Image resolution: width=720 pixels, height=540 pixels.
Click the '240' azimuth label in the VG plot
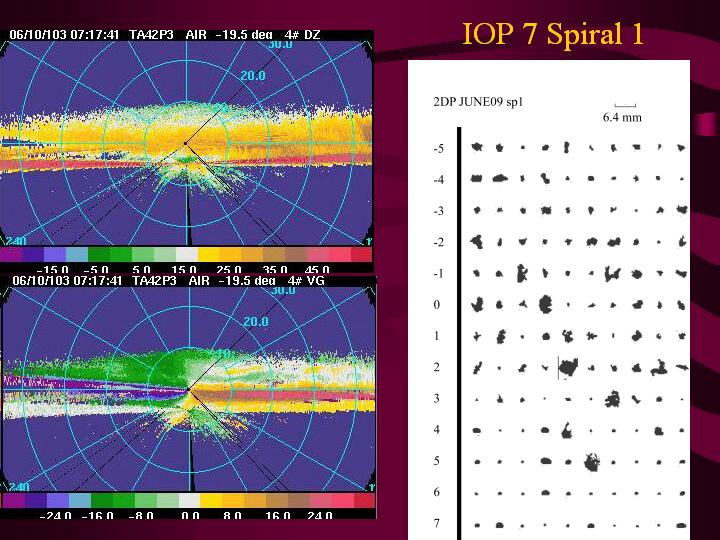tap(19, 486)
